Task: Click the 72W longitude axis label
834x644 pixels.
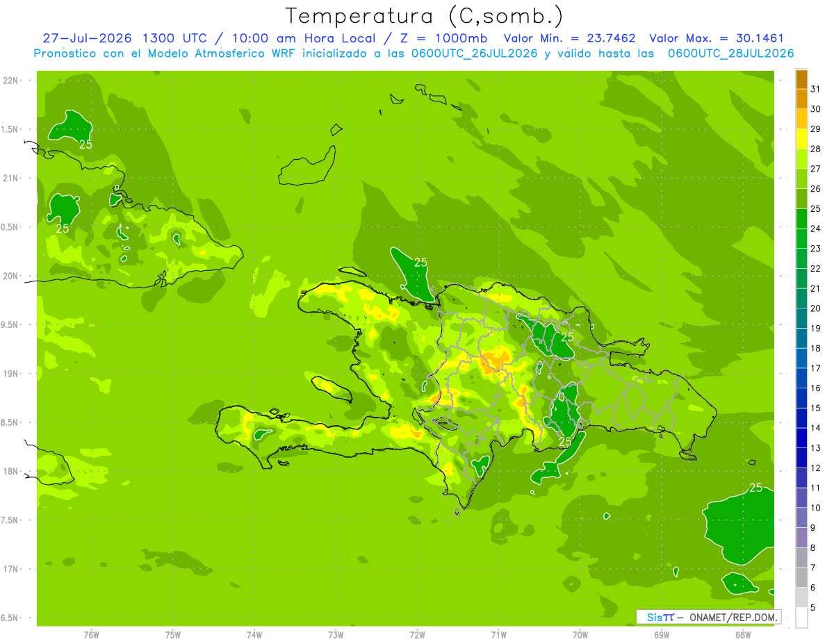Action: click(417, 634)
